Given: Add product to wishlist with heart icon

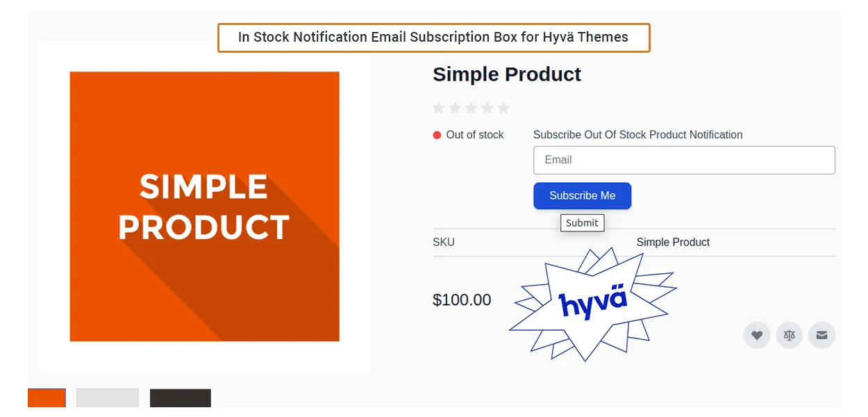Looking at the screenshot, I should click(x=756, y=336).
